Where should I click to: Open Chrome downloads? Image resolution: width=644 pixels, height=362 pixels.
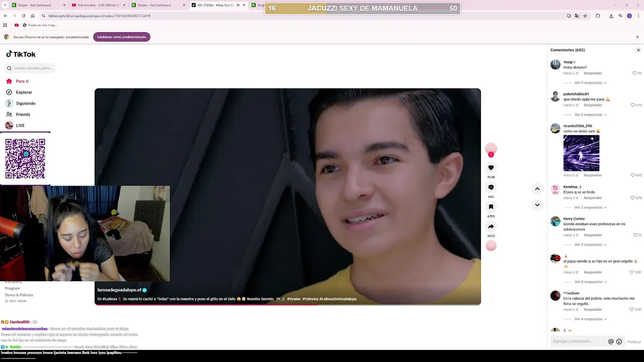click(x=611, y=16)
